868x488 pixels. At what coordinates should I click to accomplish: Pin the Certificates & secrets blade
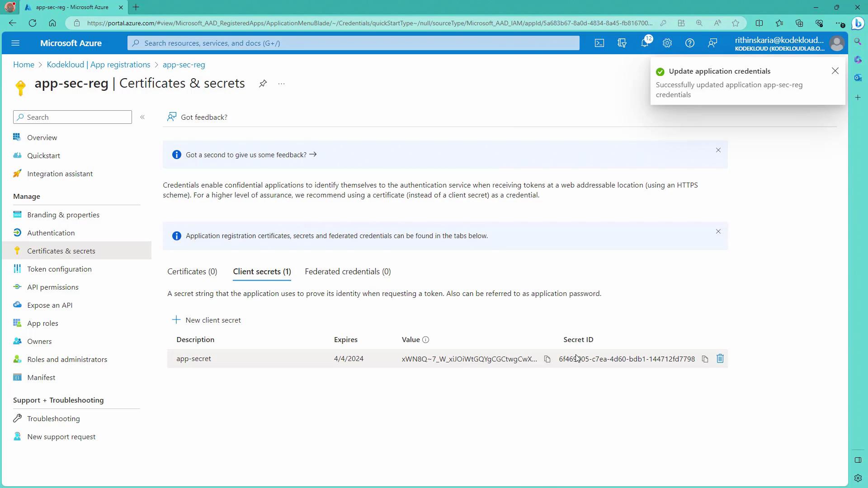(x=263, y=84)
